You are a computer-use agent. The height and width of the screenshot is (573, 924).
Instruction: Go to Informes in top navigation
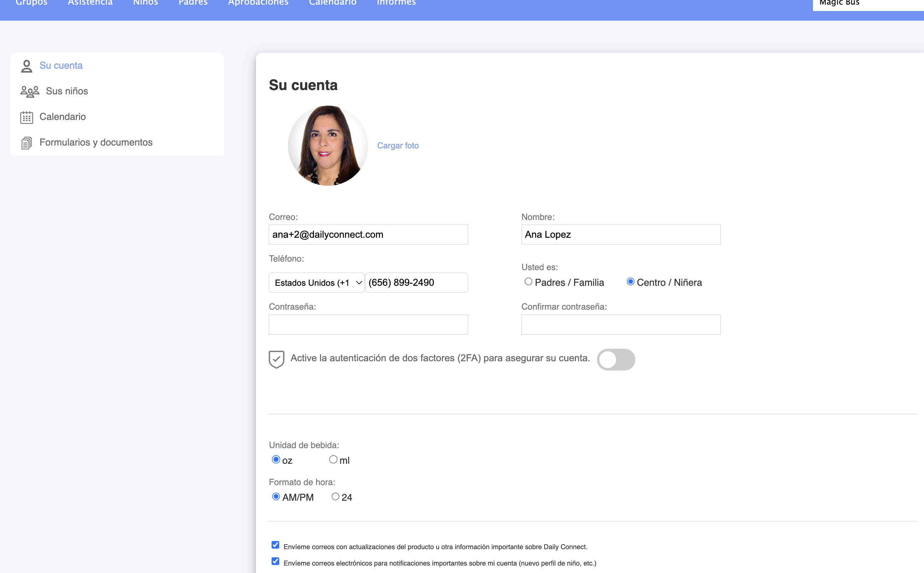click(x=396, y=3)
